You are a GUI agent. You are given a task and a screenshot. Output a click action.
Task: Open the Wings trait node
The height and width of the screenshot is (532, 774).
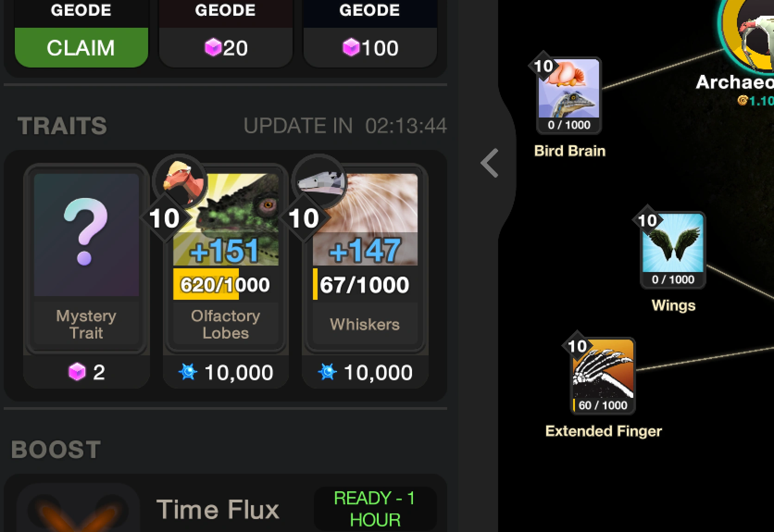[673, 250]
